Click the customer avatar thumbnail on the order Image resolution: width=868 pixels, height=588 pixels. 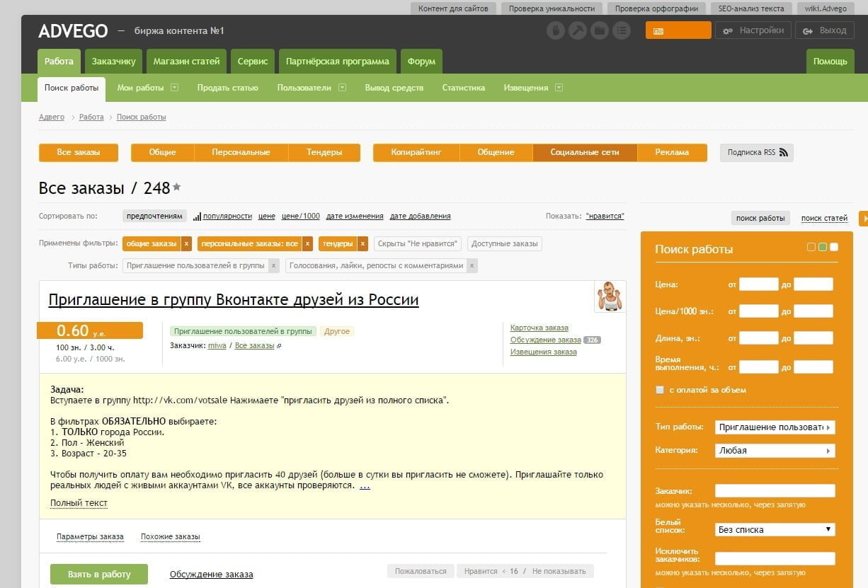click(609, 296)
